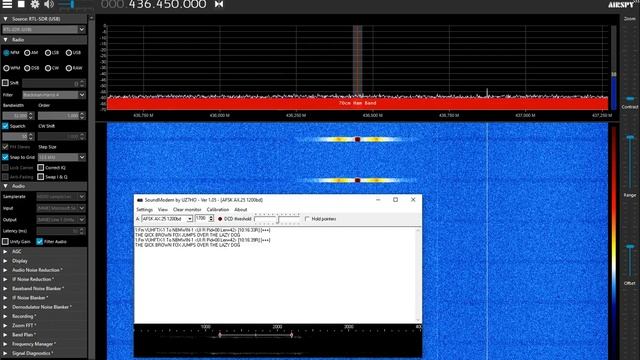Adjust the audio volume slider in top bar

(x=72, y=4)
